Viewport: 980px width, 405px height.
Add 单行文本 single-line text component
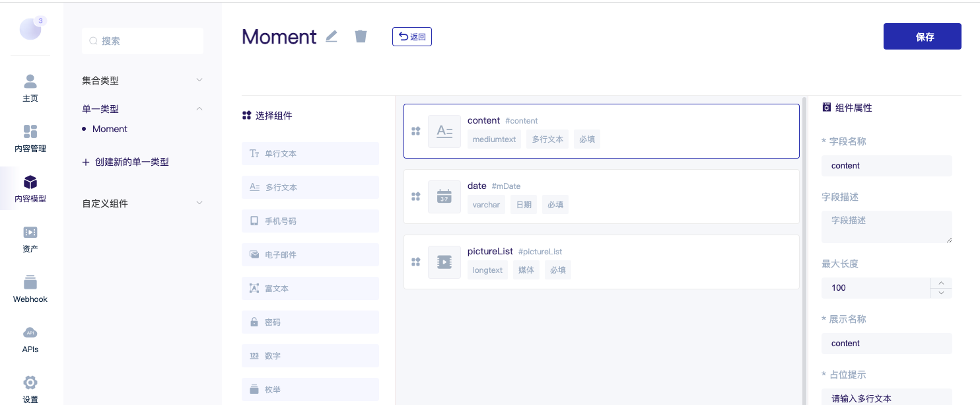coord(310,153)
